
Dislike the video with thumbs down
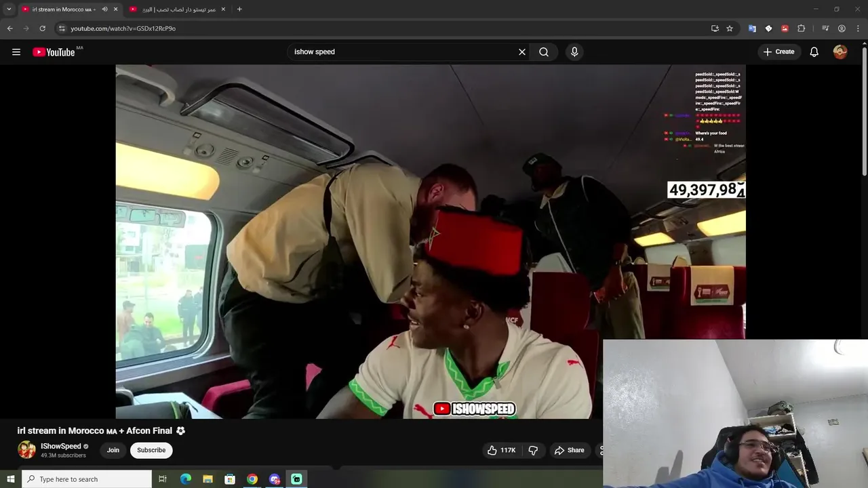click(533, 450)
